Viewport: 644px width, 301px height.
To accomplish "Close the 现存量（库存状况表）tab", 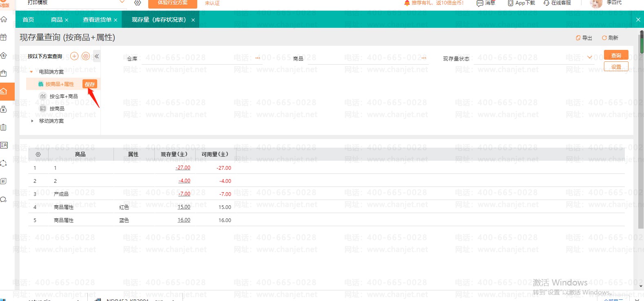I will [193, 20].
